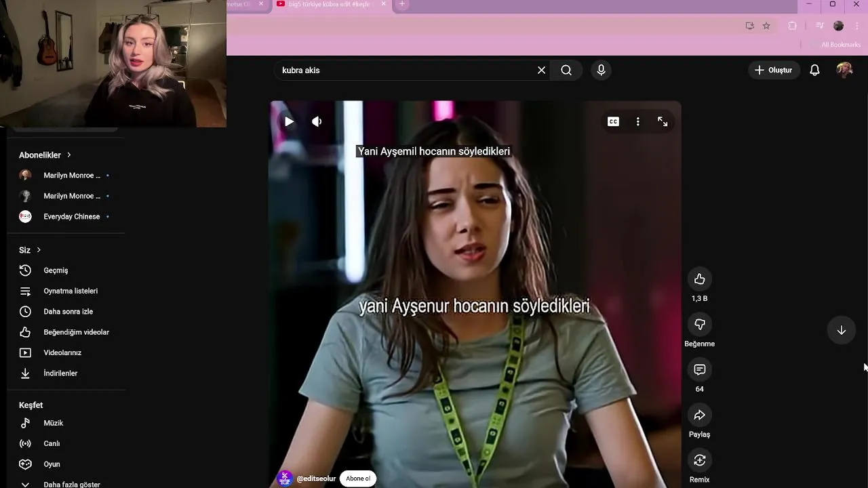This screenshot has height=488, width=868.
Task: Open the second Marilyn Monroe subscription
Action: (66, 196)
